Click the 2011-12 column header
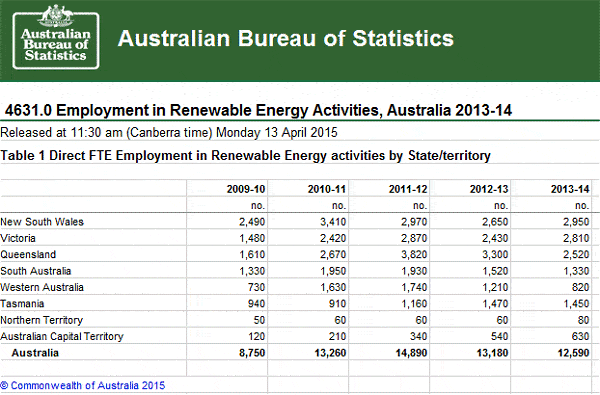Image resolution: width=600 pixels, height=395 pixels. point(408,189)
